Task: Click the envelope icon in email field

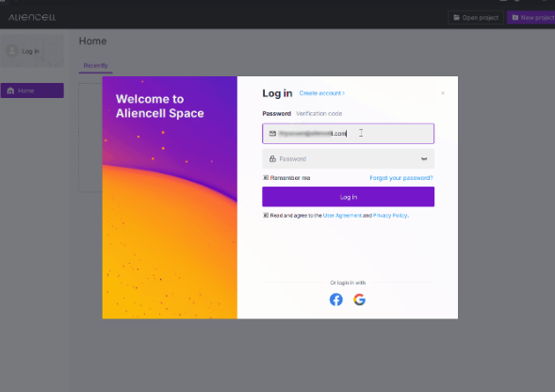Action: tap(272, 134)
